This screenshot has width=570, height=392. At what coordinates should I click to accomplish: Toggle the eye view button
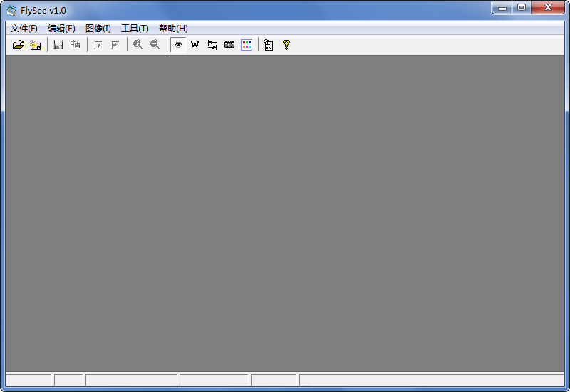178,45
